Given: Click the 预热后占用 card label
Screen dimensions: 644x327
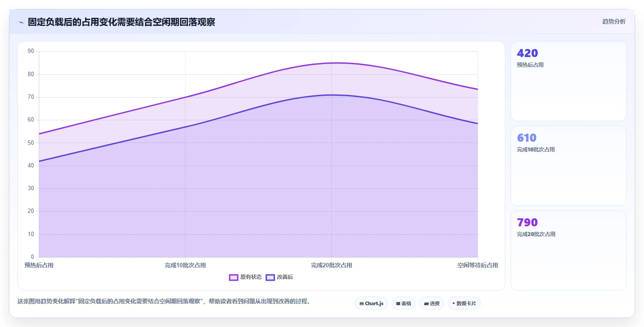Looking at the screenshot, I should click(x=530, y=65).
